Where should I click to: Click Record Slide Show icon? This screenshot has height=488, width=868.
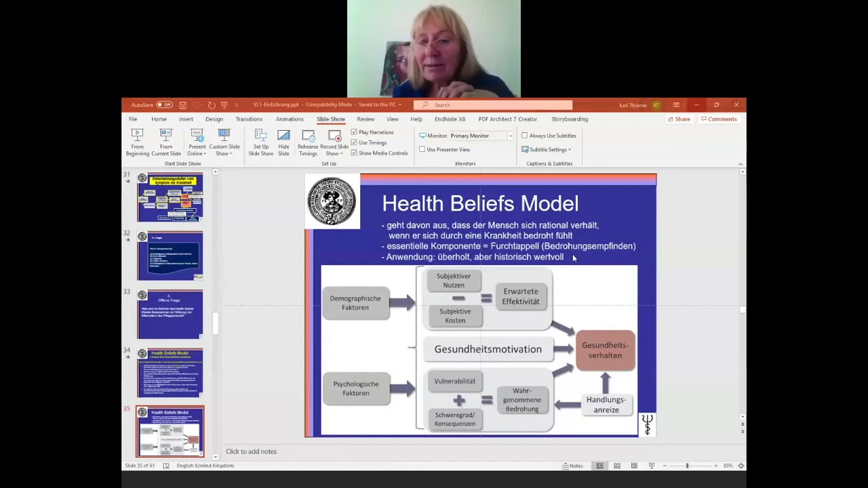click(x=334, y=136)
